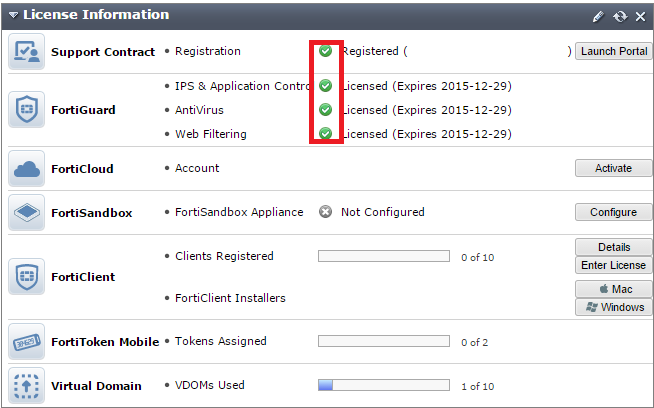Close the License Information widget
Image resolution: width=654 pixels, height=408 pixels.
[640, 16]
